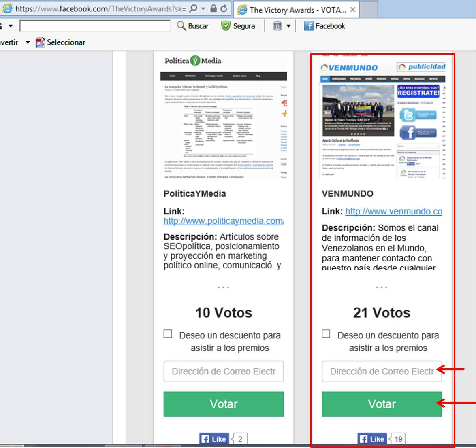Click the refresh page icon
This screenshot has width=476, height=448.
[224, 9]
